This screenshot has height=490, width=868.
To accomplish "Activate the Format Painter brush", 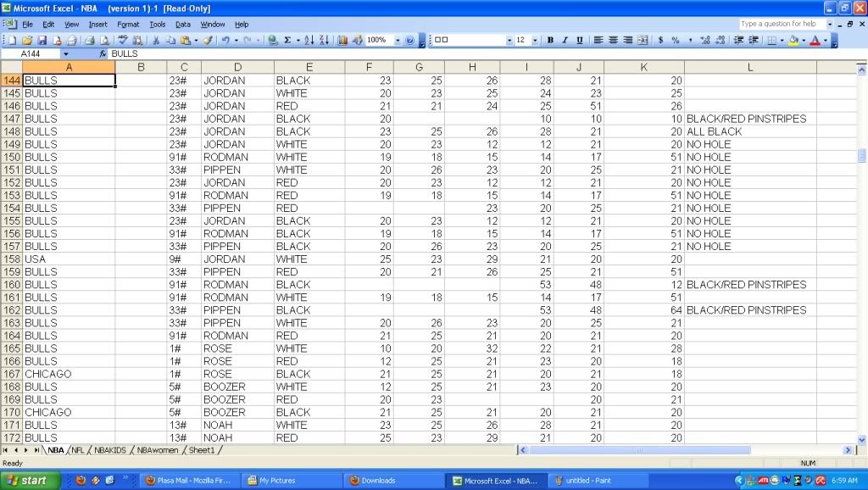I will point(209,40).
